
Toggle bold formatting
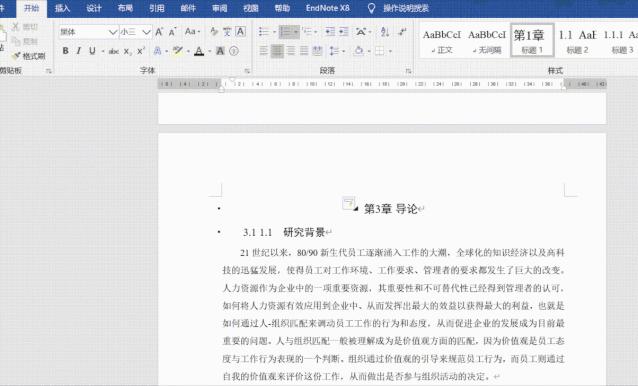(65, 51)
